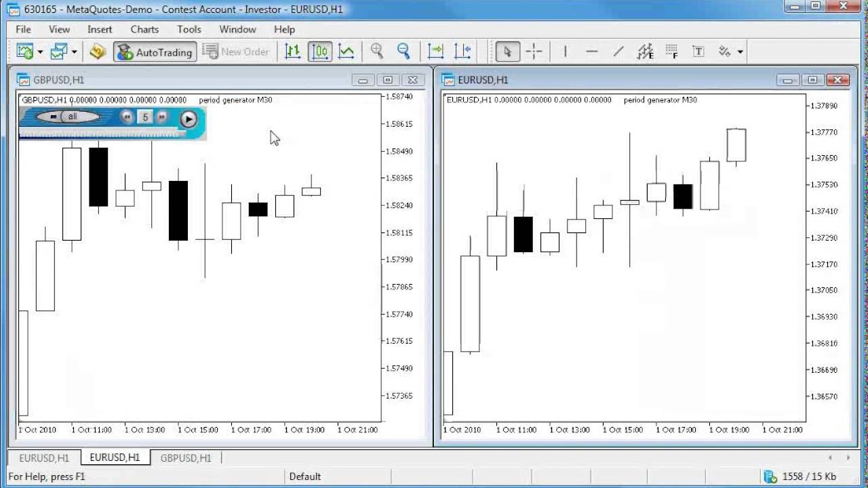Image resolution: width=868 pixels, height=488 pixels.
Task: Switch to the GBPUSD,H1 bottom tab
Action: tap(186, 458)
